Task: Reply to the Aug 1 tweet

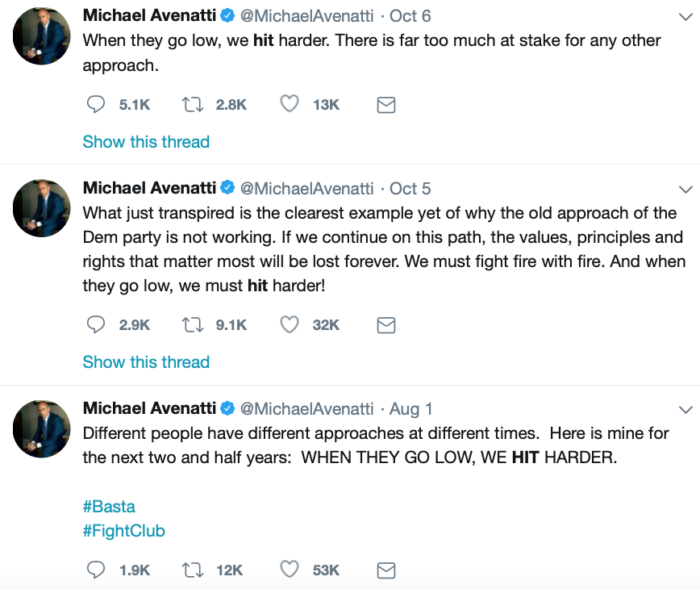Action: click(96, 570)
